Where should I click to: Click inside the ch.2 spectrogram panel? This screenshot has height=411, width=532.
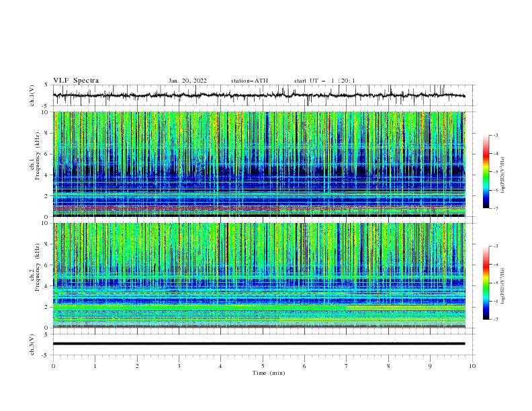259,275
